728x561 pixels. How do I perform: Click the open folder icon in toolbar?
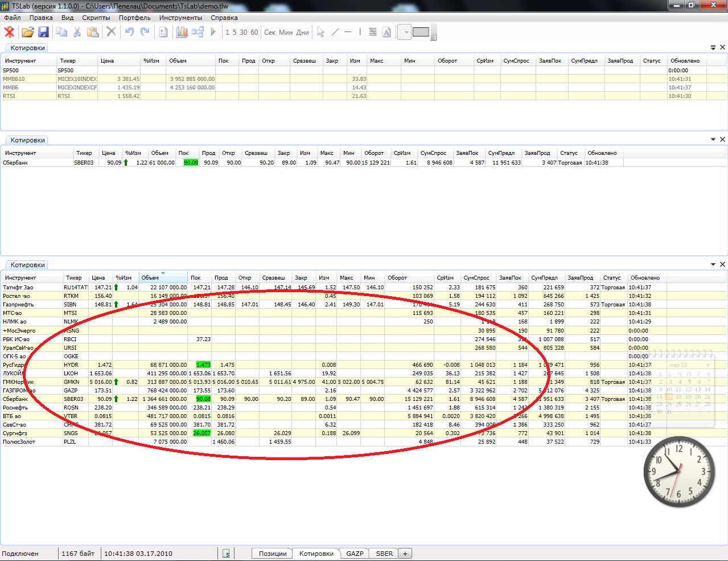pos(27,32)
